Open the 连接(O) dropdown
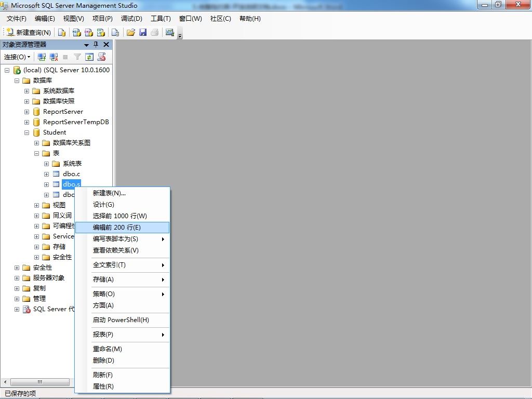 [x=17, y=57]
